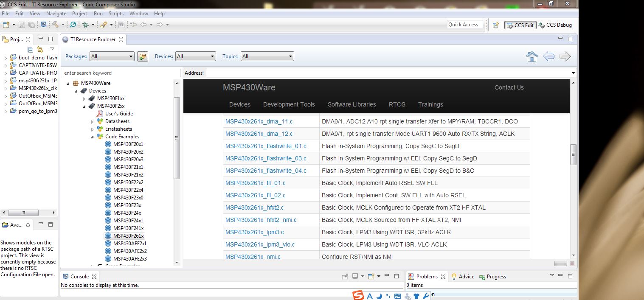Click the soft keyboard icon in IME bar
This screenshot has width=644, height=300.
click(x=398, y=296)
